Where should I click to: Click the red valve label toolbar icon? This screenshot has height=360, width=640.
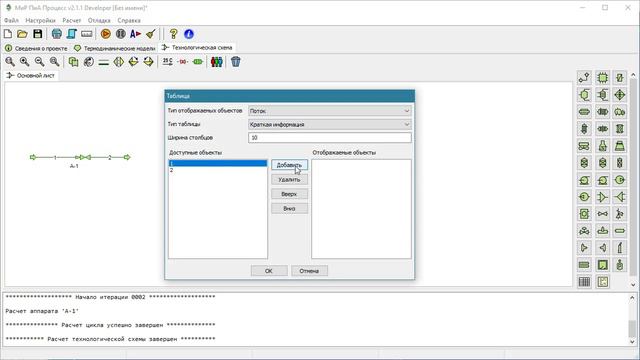pyautogui.click(x=183, y=62)
